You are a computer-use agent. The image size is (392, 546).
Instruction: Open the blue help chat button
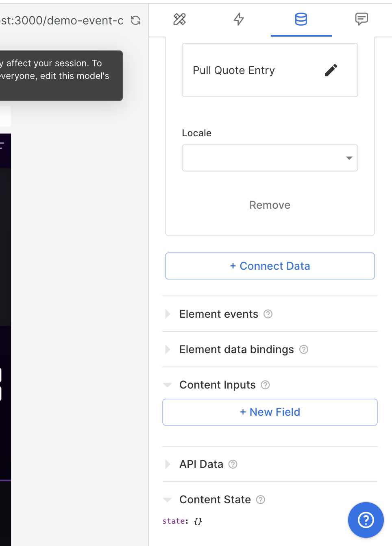point(366,520)
